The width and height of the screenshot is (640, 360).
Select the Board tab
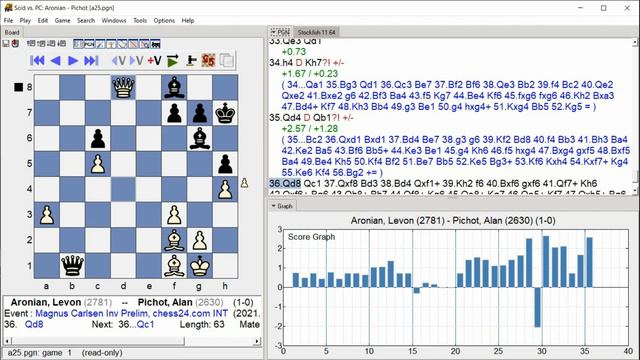point(12,32)
